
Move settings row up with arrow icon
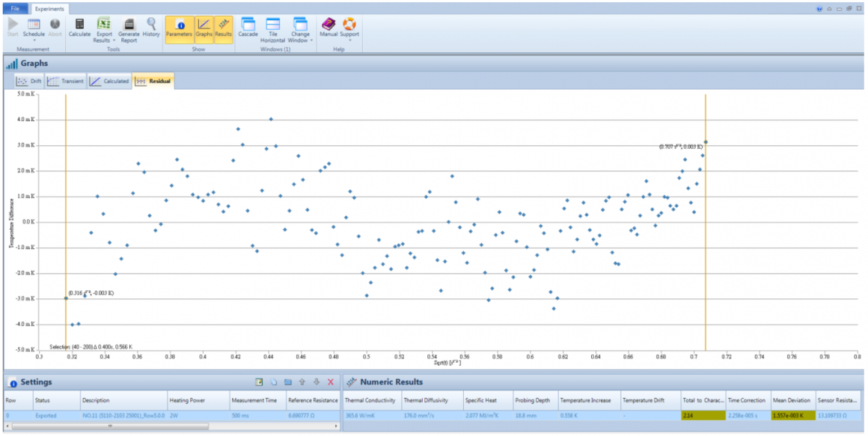tap(302, 382)
